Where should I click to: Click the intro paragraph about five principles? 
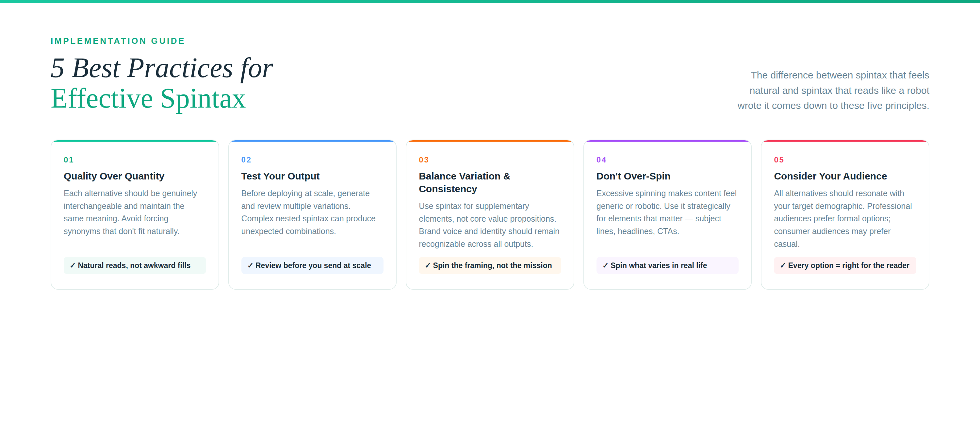(x=833, y=90)
